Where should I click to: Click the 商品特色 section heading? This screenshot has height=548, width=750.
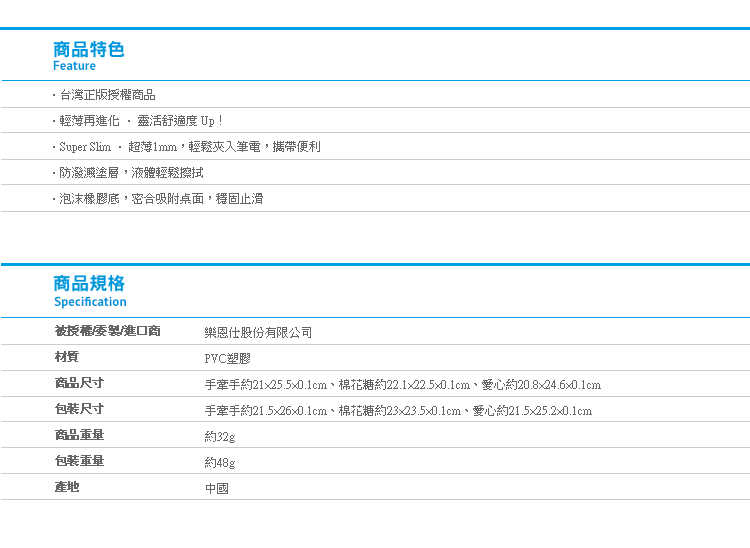[89, 48]
